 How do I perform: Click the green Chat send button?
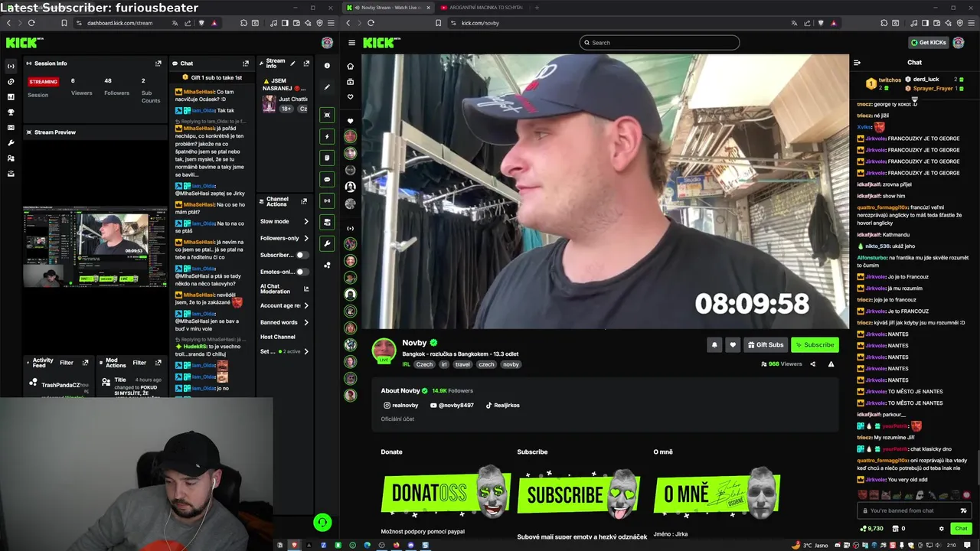961,529
